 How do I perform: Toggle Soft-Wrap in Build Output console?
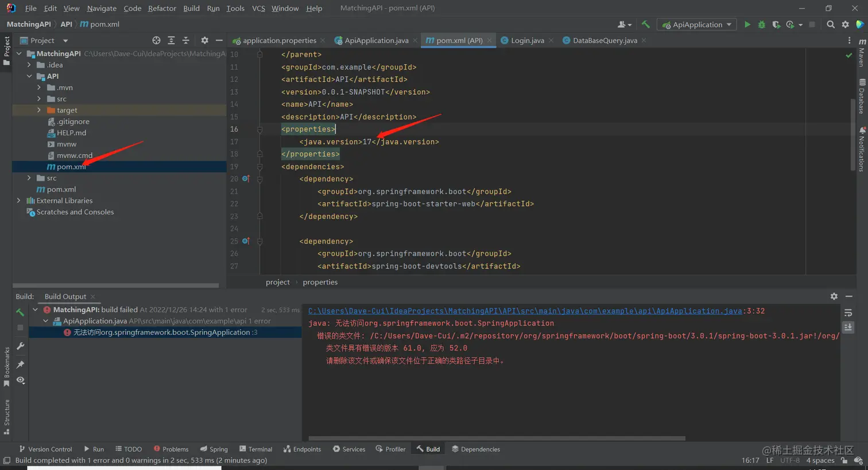pos(849,313)
